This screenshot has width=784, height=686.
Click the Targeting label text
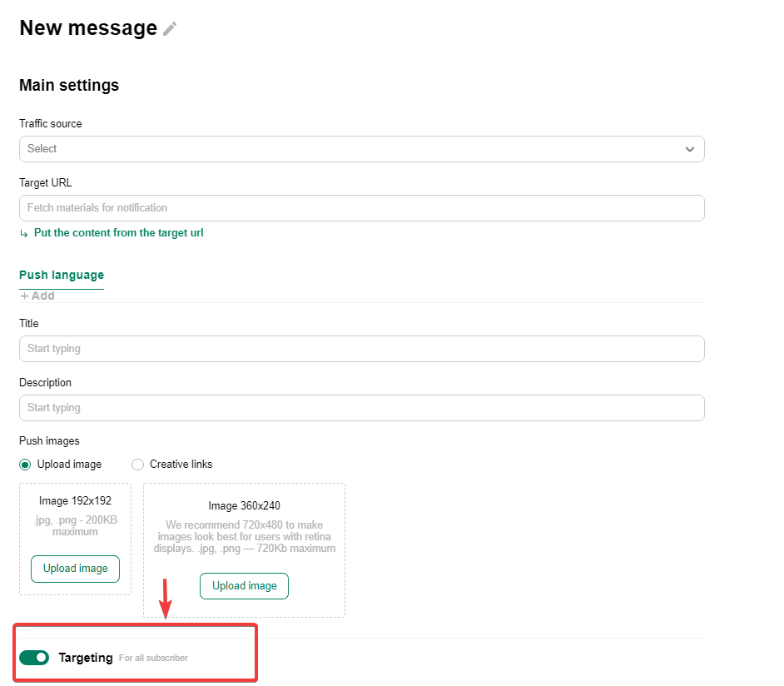[86, 658]
